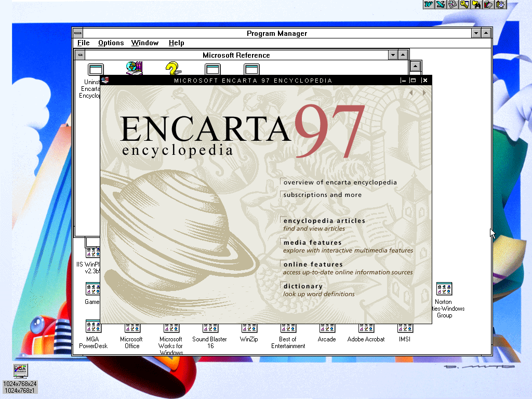Click the Encarta title bar application icon

tap(105, 81)
